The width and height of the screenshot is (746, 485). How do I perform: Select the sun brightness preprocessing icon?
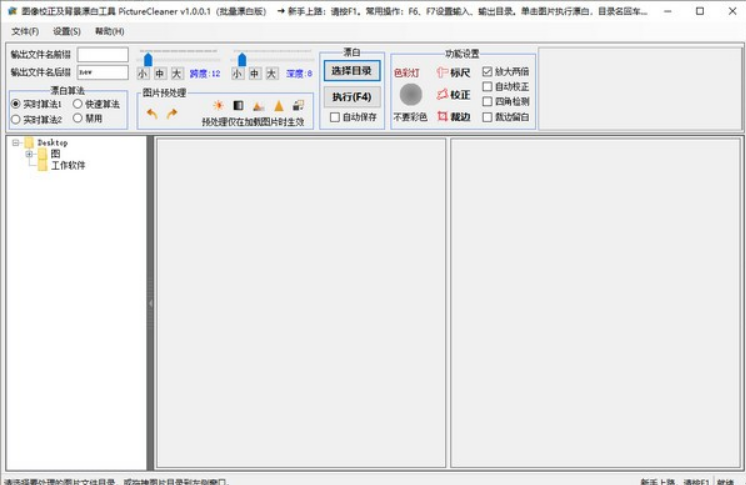tap(218, 105)
